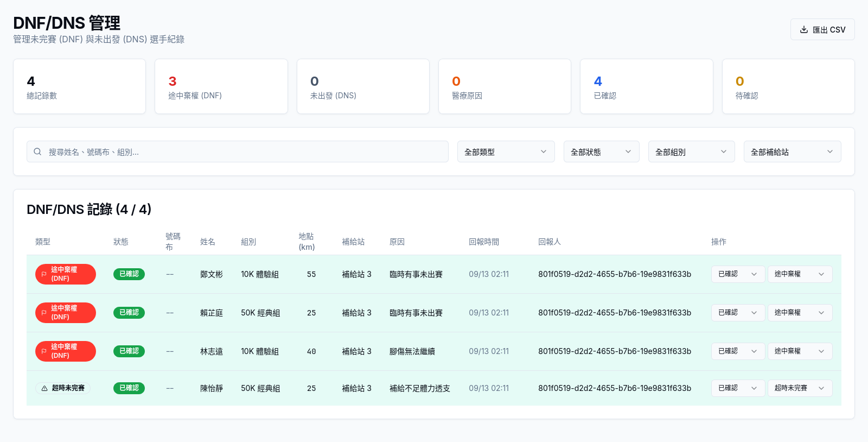
Task: Open the 全部狀態 filter dropdown
Action: [602, 151]
